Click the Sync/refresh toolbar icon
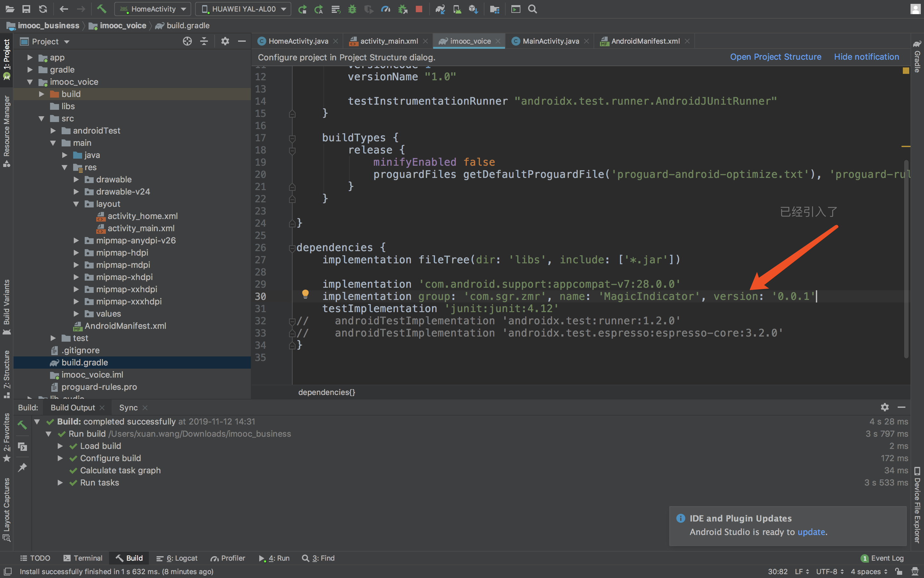This screenshot has width=924, height=578. point(43,9)
